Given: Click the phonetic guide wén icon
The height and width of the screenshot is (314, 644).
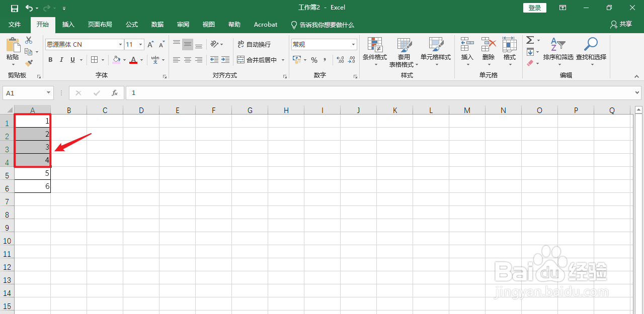Looking at the screenshot, I should coord(155,60).
